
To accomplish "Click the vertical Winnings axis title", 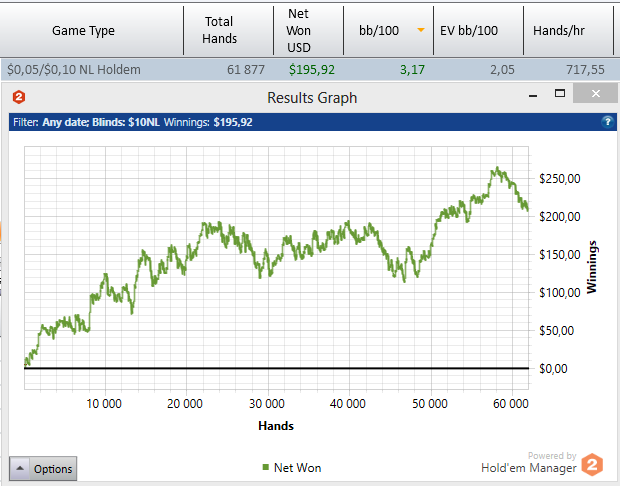I will coord(592,267).
